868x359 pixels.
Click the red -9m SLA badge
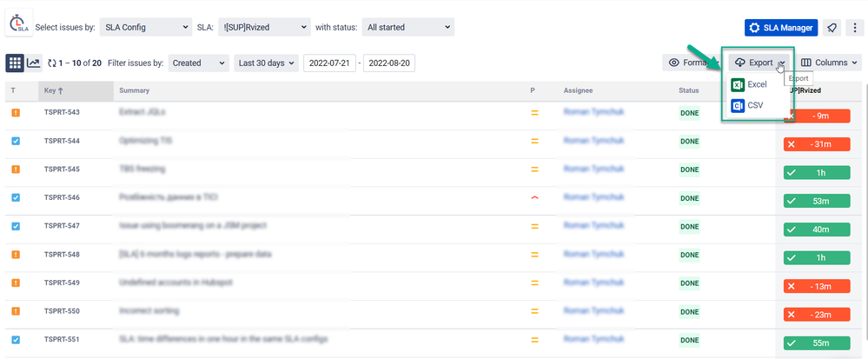[x=820, y=116]
